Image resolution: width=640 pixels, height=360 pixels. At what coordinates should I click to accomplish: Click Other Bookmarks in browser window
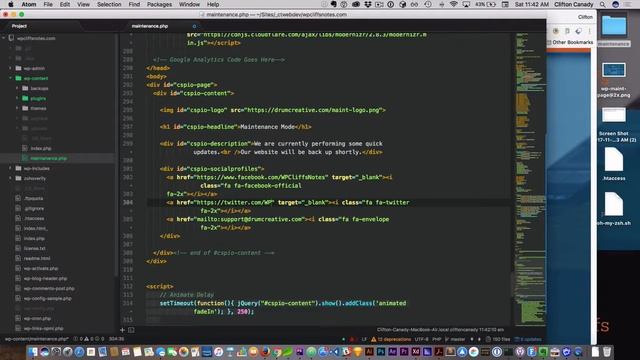(x=572, y=42)
